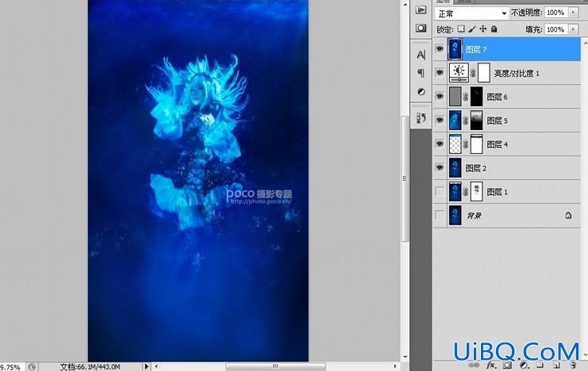Open the 填充 slider arrow
The image size is (588, 371).
tap(573, 29)
